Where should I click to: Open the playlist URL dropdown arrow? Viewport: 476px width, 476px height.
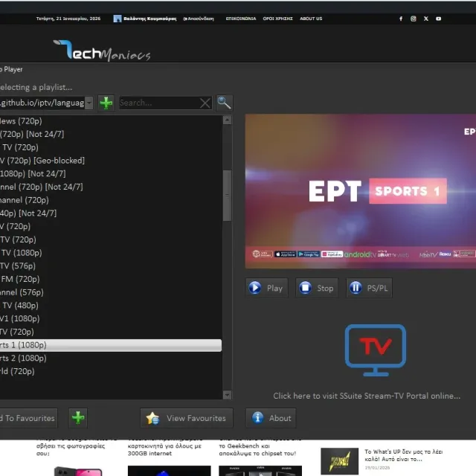(x=89, y=103)
